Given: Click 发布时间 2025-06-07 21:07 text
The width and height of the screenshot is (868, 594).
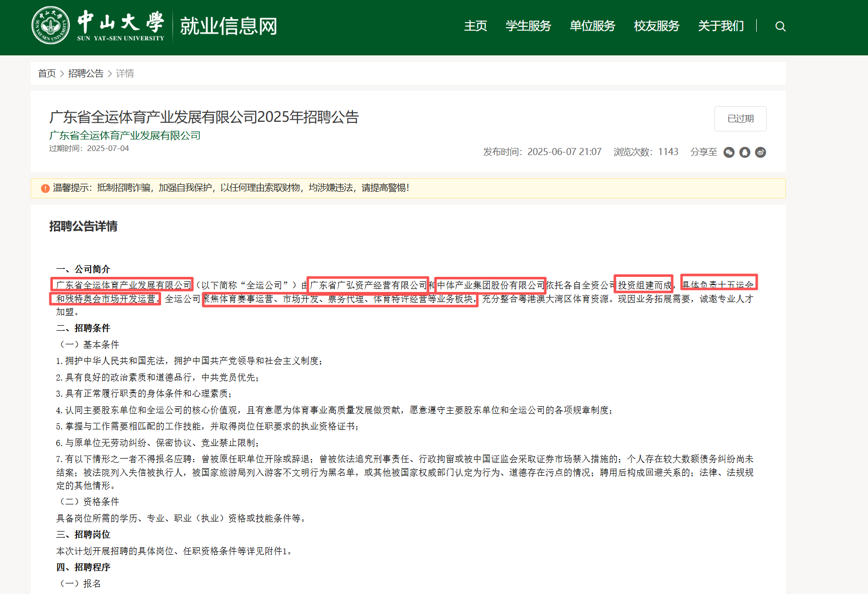Looking at the screenshot, I should click(x=542, y=152).
